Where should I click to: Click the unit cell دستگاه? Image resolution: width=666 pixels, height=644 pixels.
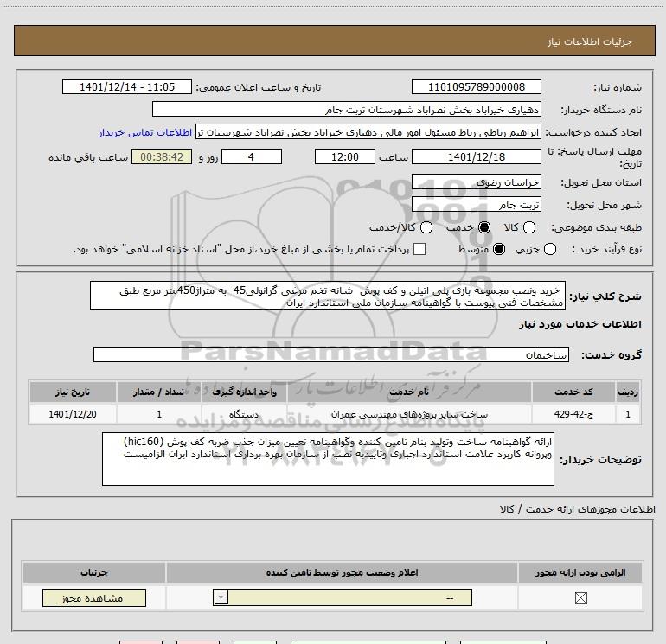point(244,414)
